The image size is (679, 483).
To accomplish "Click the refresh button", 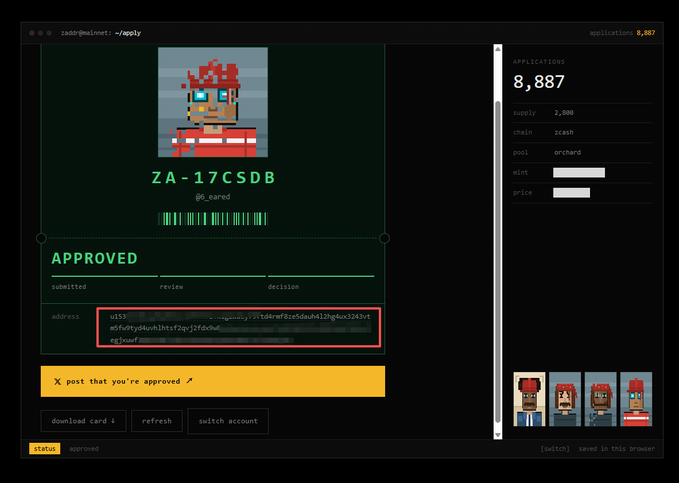I will click(x=157, y=421).
